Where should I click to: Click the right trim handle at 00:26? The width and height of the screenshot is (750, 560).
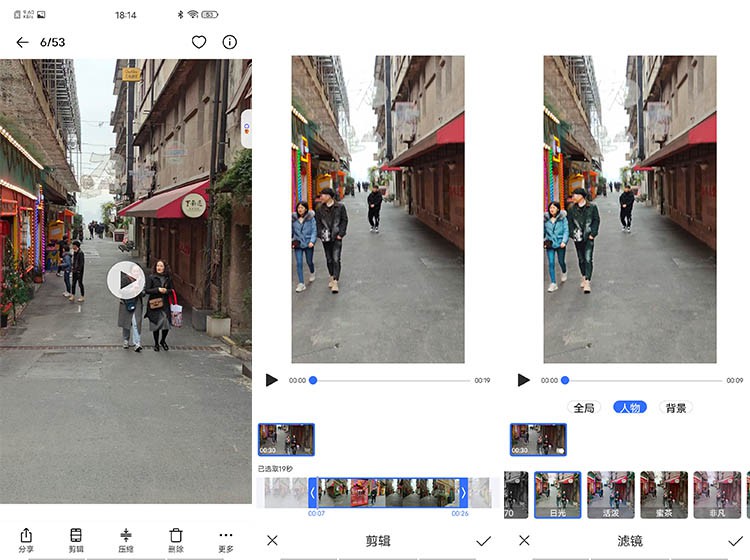point(463,493)
